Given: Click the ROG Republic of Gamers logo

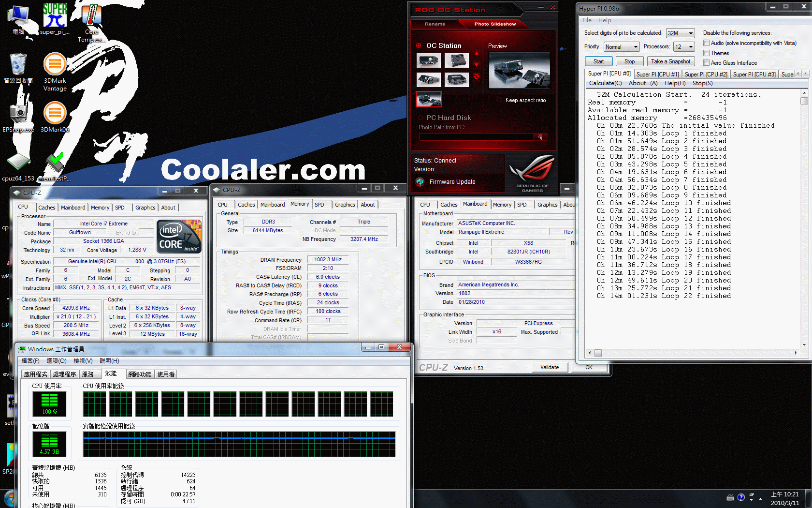Looking at the screenshot, I should (x=532, y=173).
